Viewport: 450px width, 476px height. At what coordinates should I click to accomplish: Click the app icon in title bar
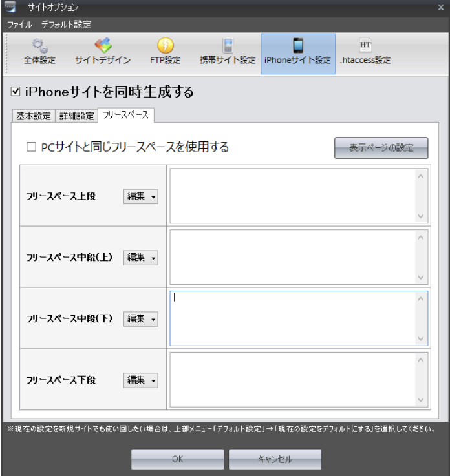10,7
